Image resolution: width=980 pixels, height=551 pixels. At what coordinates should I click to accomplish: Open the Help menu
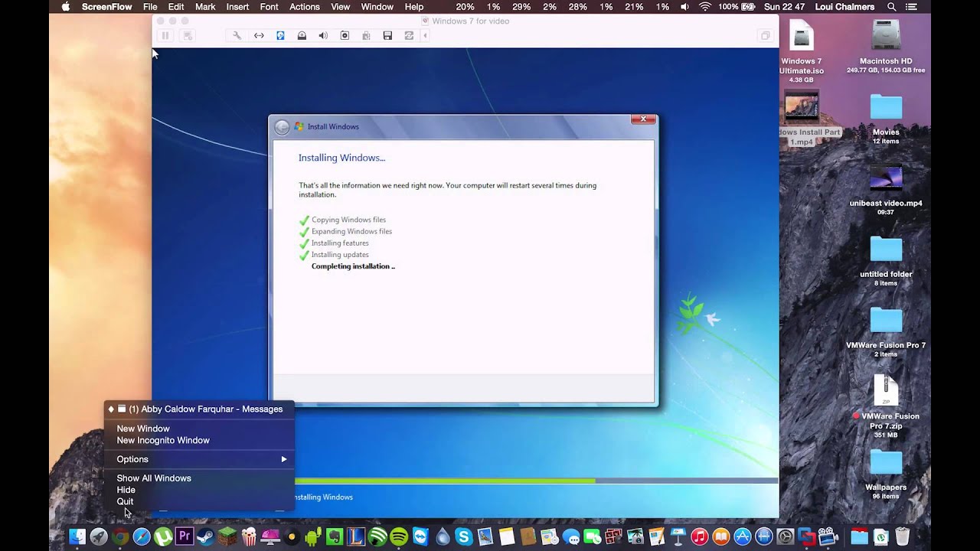point(414,7)
